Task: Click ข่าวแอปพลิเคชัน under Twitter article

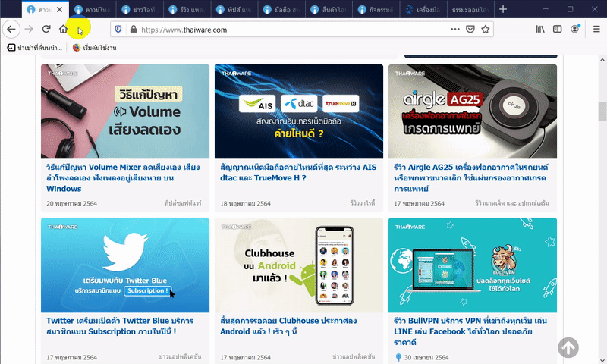Action: tap(180, 356)
